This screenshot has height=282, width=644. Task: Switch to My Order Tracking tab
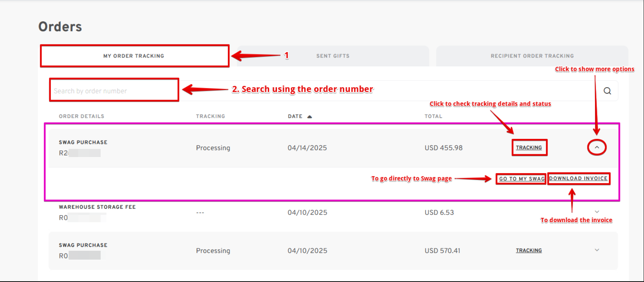click(x=134, y=56)
